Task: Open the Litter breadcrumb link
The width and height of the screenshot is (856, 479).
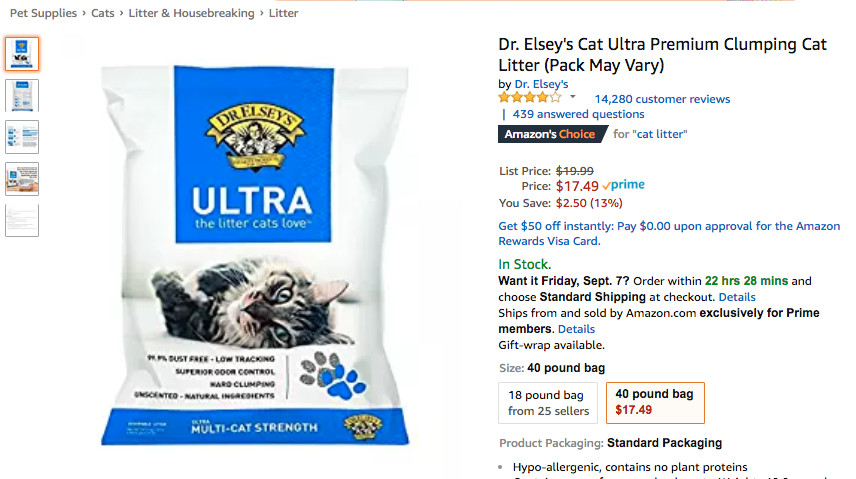Action: [x=283, y=13]
